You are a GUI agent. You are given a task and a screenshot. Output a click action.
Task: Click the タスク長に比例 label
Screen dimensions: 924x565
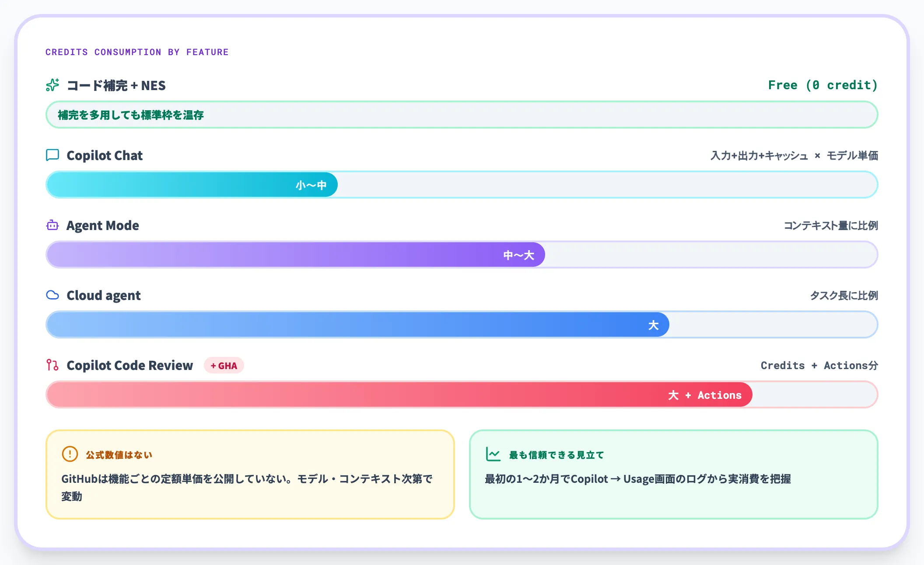[844, 296]
